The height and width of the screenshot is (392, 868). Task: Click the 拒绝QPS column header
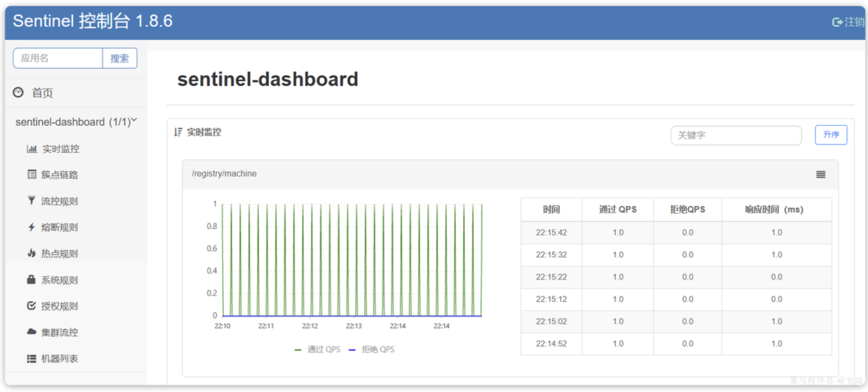pyautogui.click(x=688, y=209)
